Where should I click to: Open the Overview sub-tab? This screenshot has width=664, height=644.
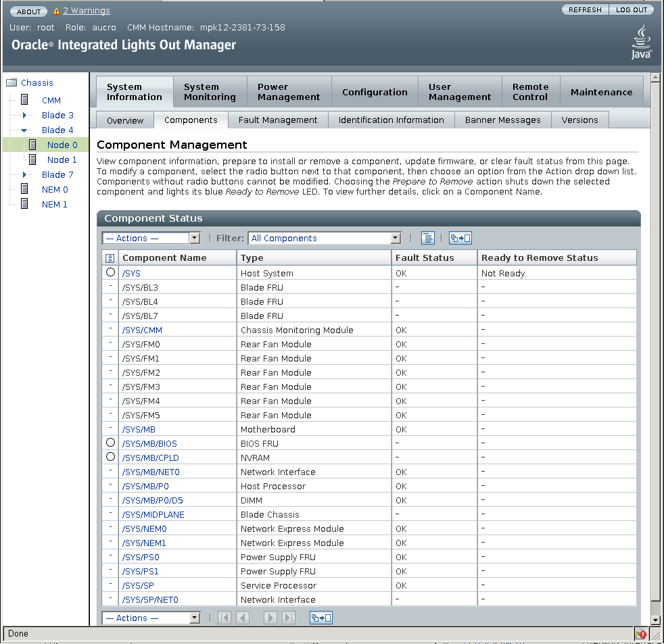[125, 120]
